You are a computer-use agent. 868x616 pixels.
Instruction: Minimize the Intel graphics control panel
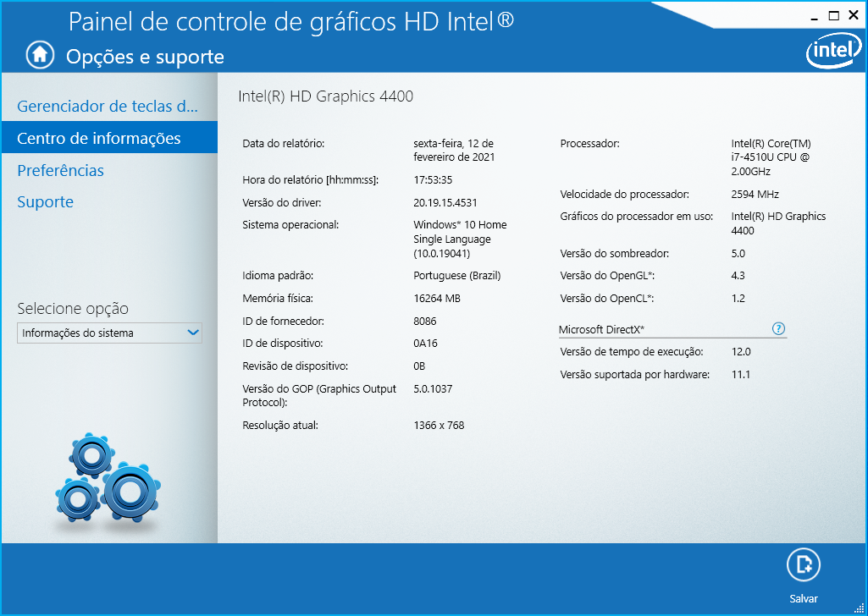pyautogui.click(x=814, y=17)
